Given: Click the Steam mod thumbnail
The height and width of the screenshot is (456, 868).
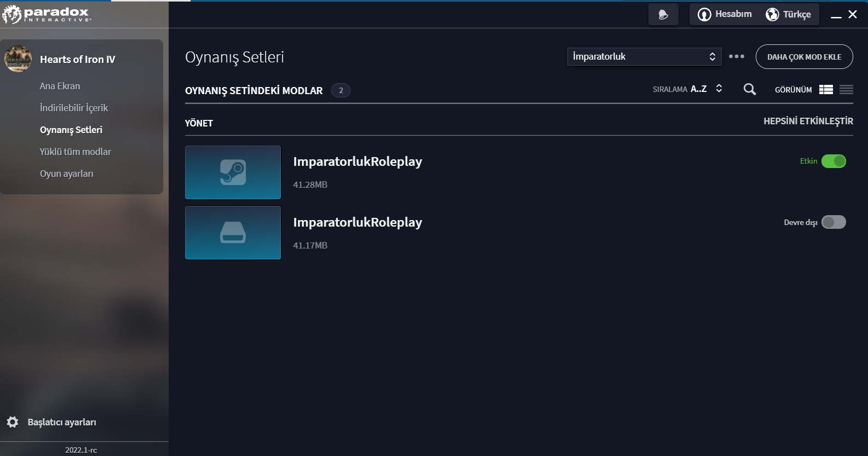Looking at the screenshot, I should coord(233,172).
